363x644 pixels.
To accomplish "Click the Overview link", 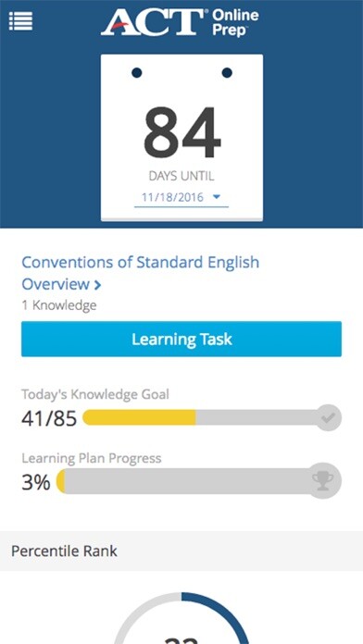I will [x=56, y=284].
